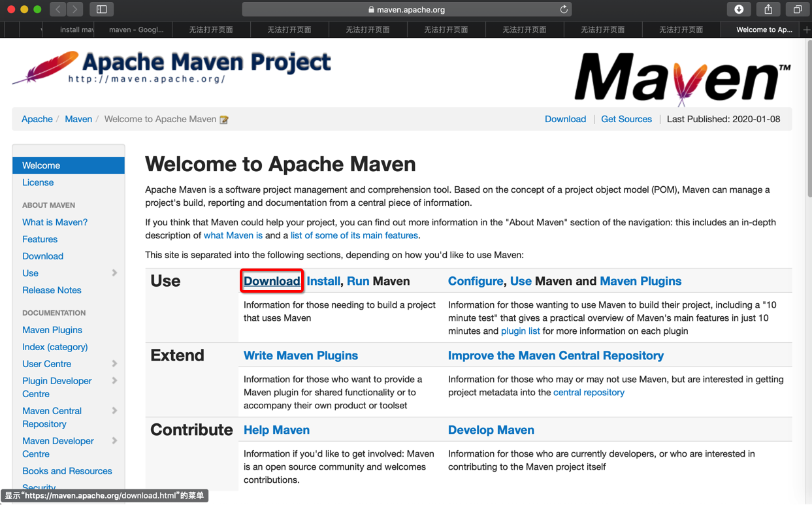812x505 pixels.
Task: Show all tabs overview icon
Action: point(798,9)
